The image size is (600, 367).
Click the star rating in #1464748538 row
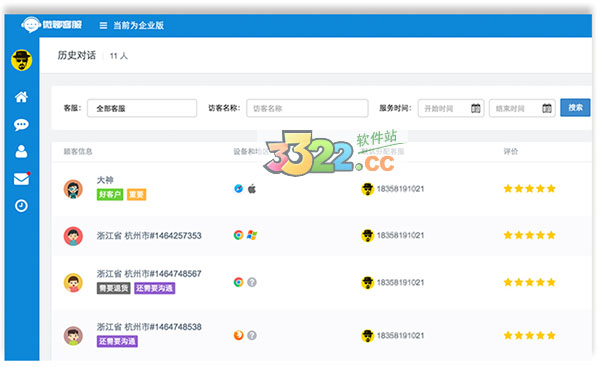click(x=530, y=336)
